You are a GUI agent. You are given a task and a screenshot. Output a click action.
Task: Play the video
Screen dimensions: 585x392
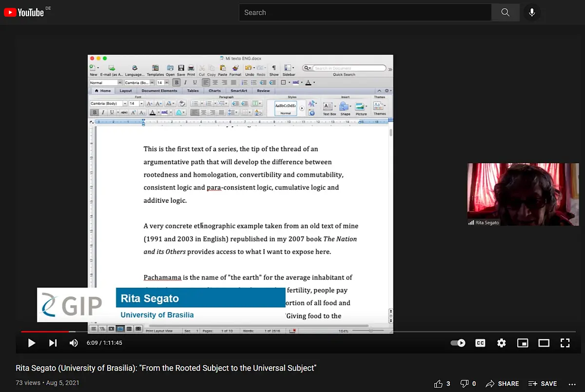point(32,343)
